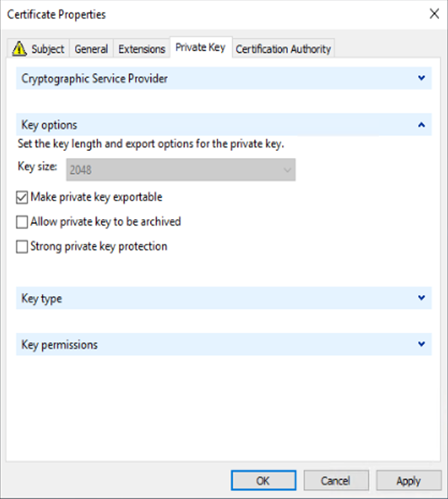Screen dimensions: 448x499
Task: Expand the Key type section
Action: (421, 299)
